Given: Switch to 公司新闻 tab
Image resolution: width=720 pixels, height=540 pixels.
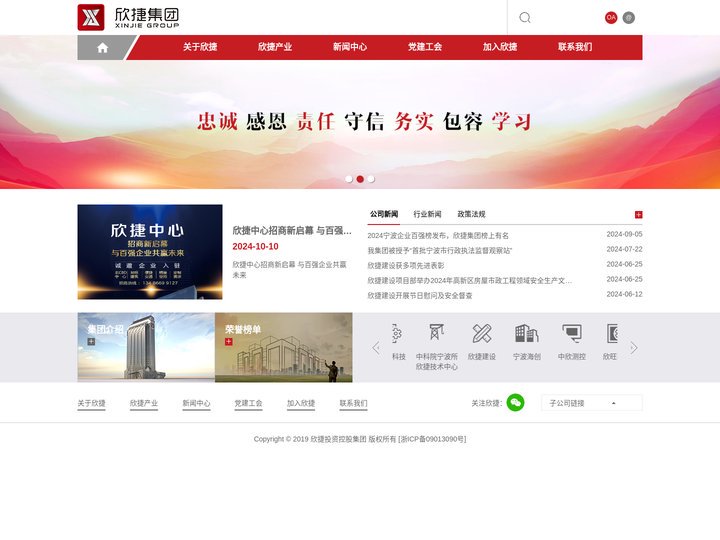Looking at the screenshot, I should 384,214.
